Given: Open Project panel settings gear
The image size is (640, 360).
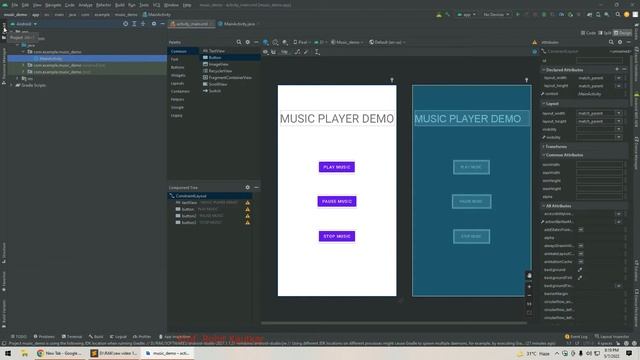Looking at the screenshot, I should [x=154, y=24].
